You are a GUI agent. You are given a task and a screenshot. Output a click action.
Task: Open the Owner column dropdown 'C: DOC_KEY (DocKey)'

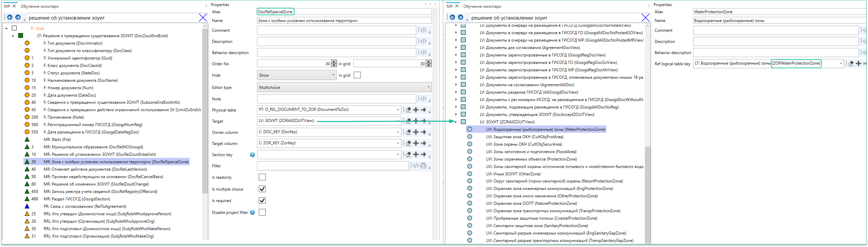tap(329, 132)
